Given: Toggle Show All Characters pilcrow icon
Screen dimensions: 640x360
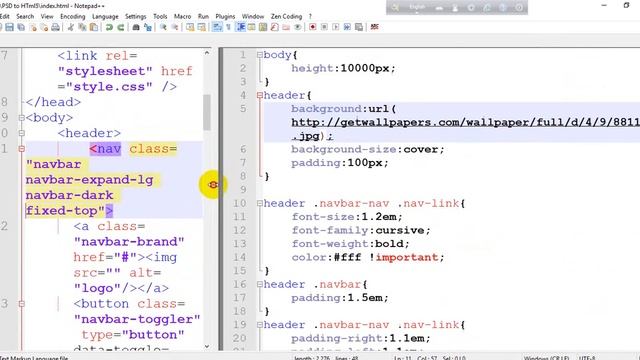Looking at the screenshot, I should click(x=229, y=27).
